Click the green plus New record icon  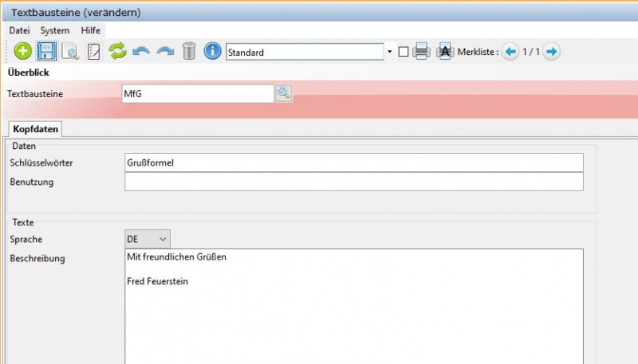tap(23, 52)
